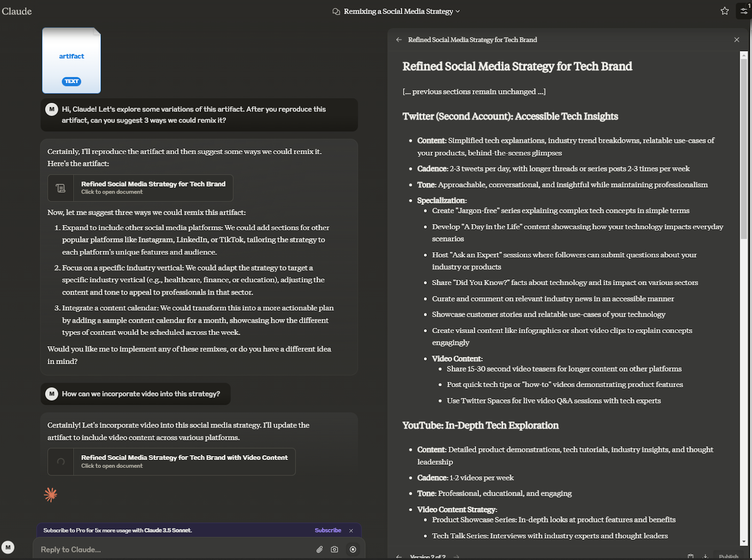Click the chat bubble icon beside the conversation title

[336, 11]
